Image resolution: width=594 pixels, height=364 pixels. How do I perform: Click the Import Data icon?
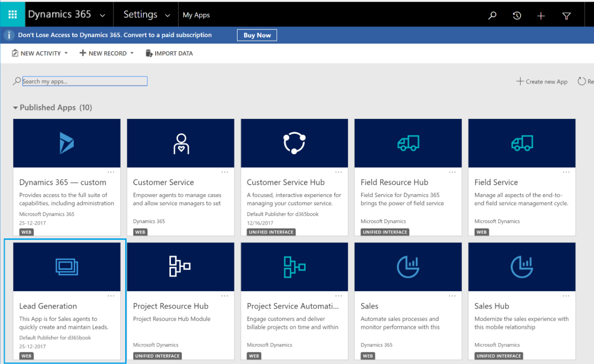point(149,53)
